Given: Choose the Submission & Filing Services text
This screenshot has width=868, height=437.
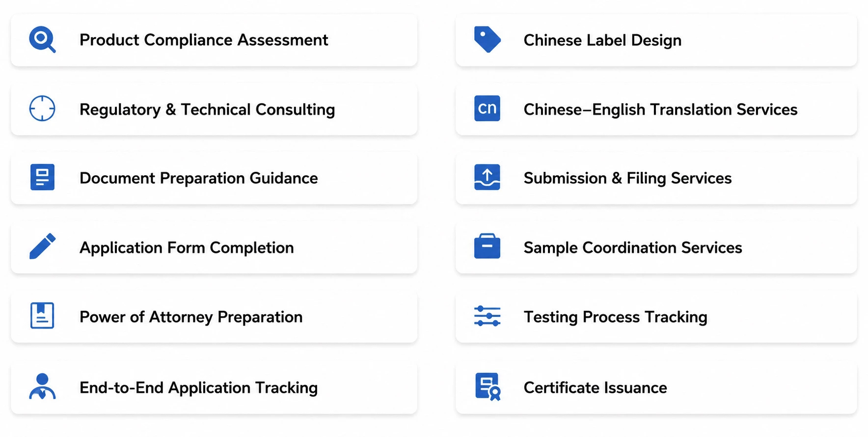Looking at the screenshot, I should pyautogui.click(x=627, y=178).
